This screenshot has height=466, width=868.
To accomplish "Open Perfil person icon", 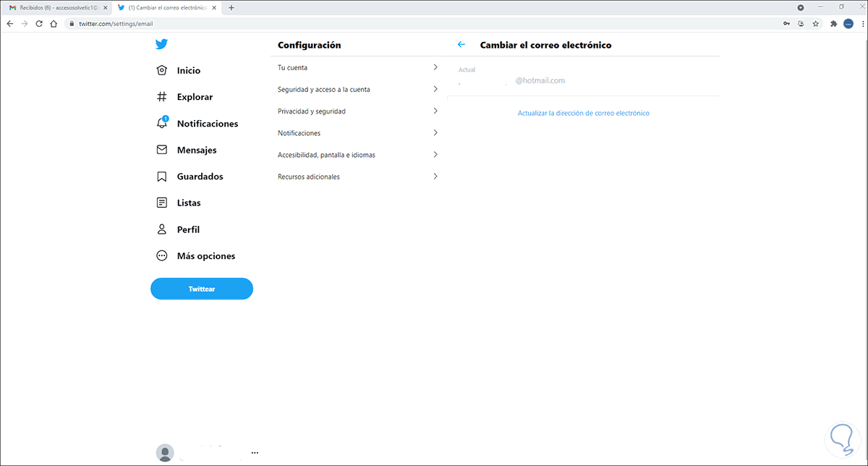I will point(162,229).
